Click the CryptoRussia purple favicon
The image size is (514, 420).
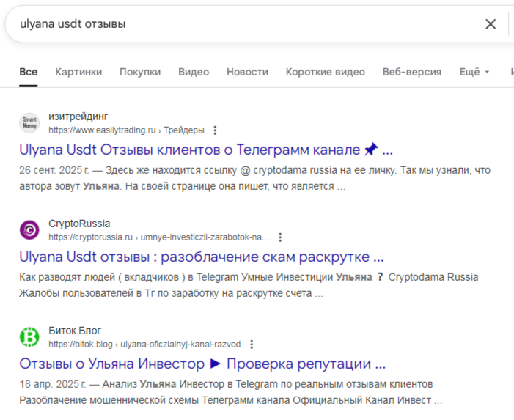(29, 230)
